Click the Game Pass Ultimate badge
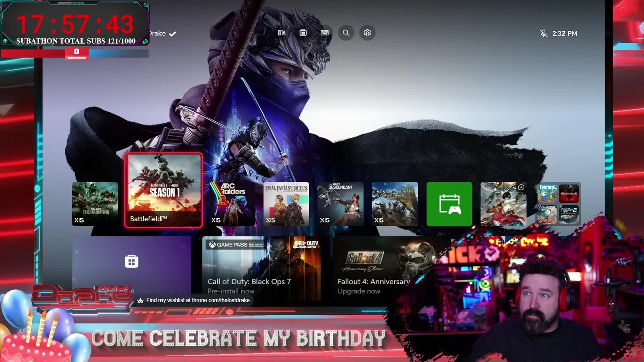The height and width of the screenshot is (362, 644). click(236, 245)
